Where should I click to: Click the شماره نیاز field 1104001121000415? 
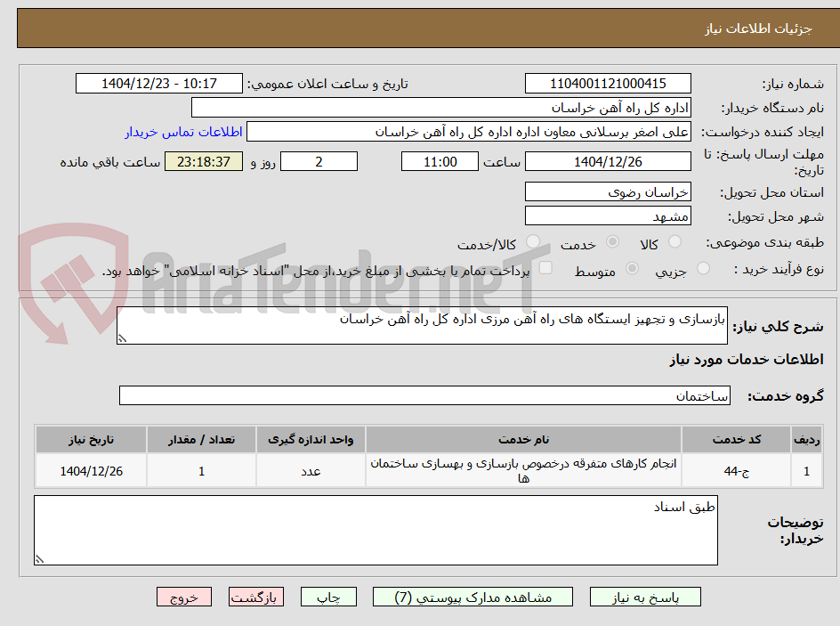click(x=608, y=84)
